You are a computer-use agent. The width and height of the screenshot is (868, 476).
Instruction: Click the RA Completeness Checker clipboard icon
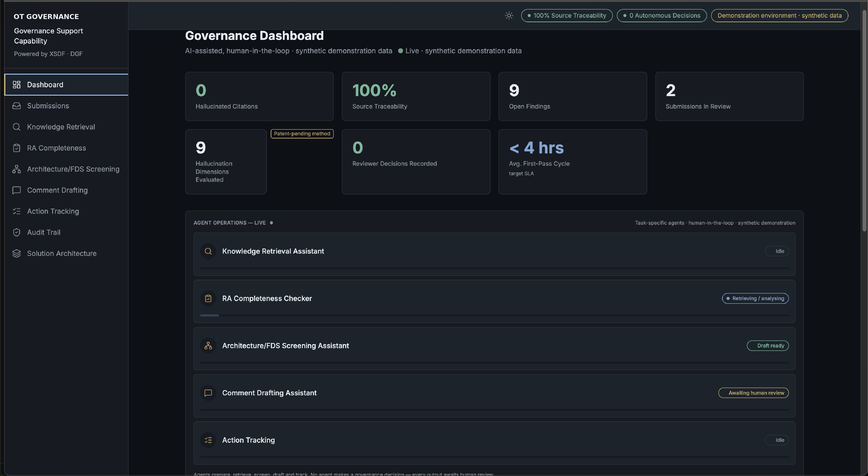[x=208, y=299]
